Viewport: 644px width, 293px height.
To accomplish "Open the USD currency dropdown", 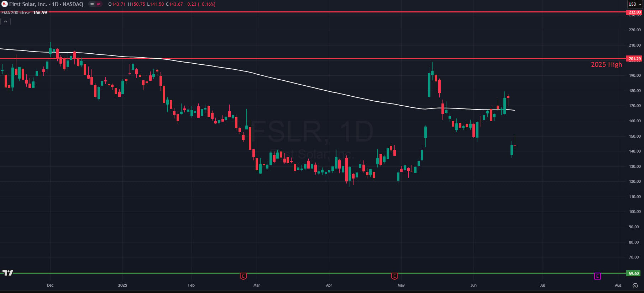I will tap(635, 4).
